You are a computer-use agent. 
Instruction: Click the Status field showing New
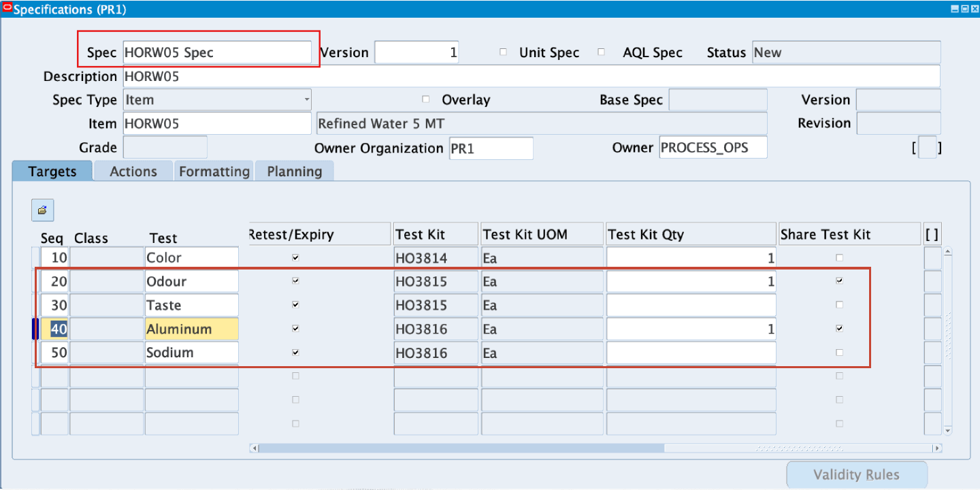pos(847,52)
